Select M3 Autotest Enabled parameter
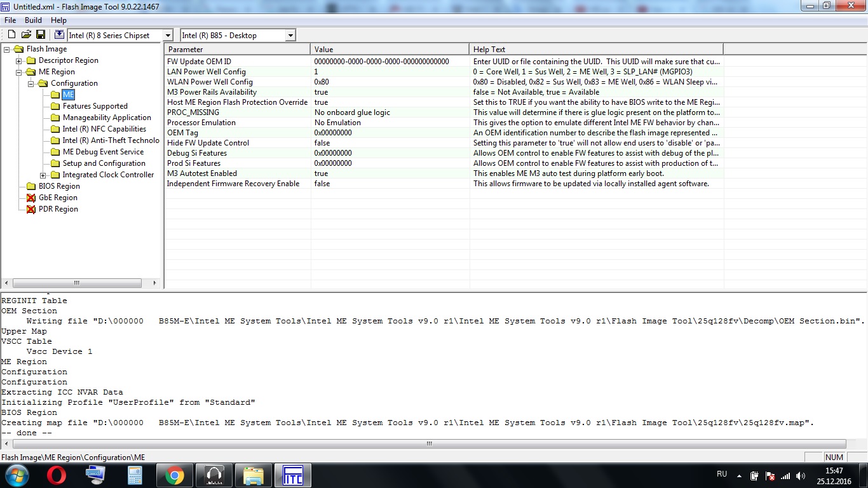 coord(201,173)
